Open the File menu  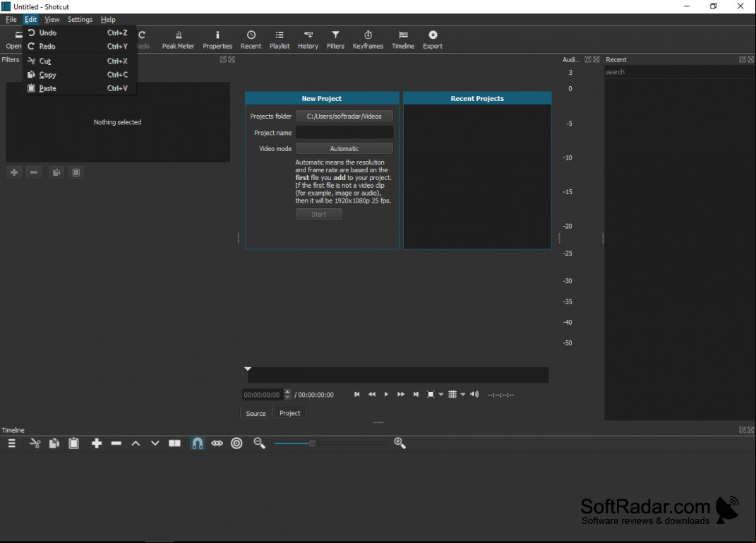point(11,19)
